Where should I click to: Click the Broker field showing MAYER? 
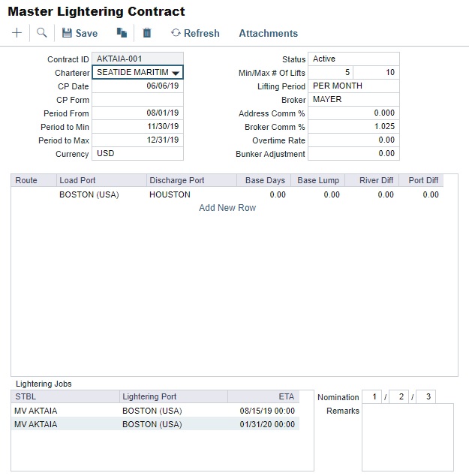pos(353,100)
